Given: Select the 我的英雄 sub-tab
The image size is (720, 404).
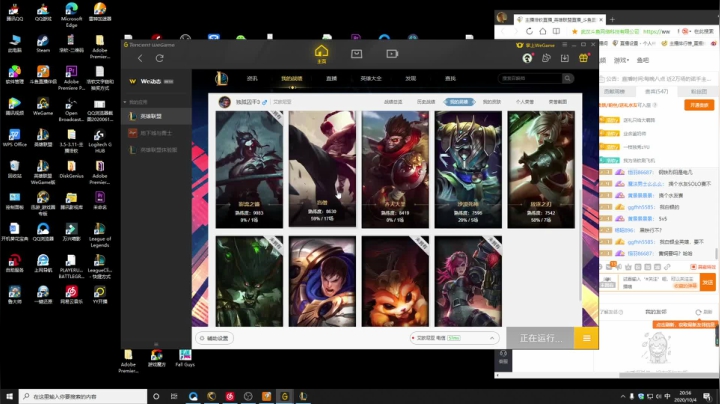Looking at the screenshot, I should (459, 102).
